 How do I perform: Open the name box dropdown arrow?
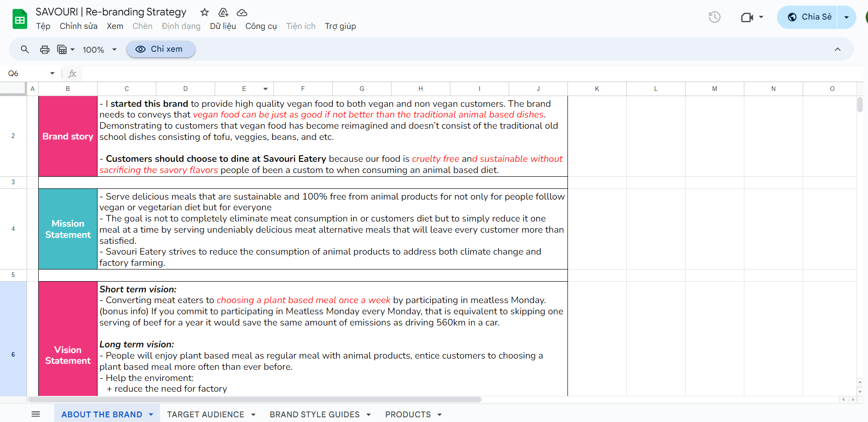click(52, 73)
